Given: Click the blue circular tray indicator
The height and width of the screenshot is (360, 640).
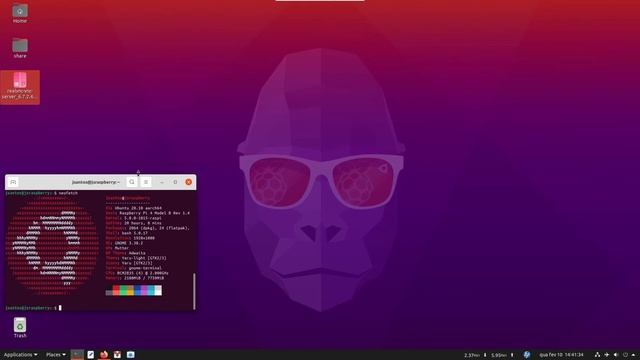Looking at the screenshot, I should [527, 355].
